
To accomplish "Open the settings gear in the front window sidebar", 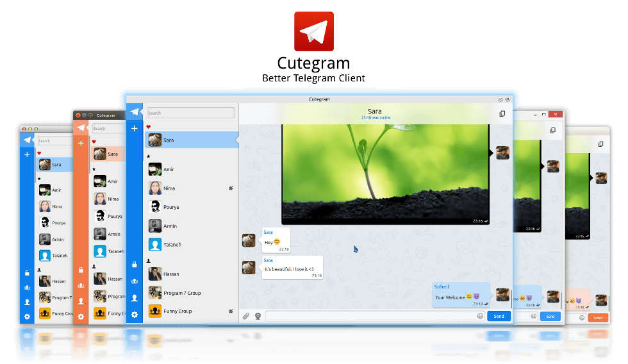I will tap(135, 315).
